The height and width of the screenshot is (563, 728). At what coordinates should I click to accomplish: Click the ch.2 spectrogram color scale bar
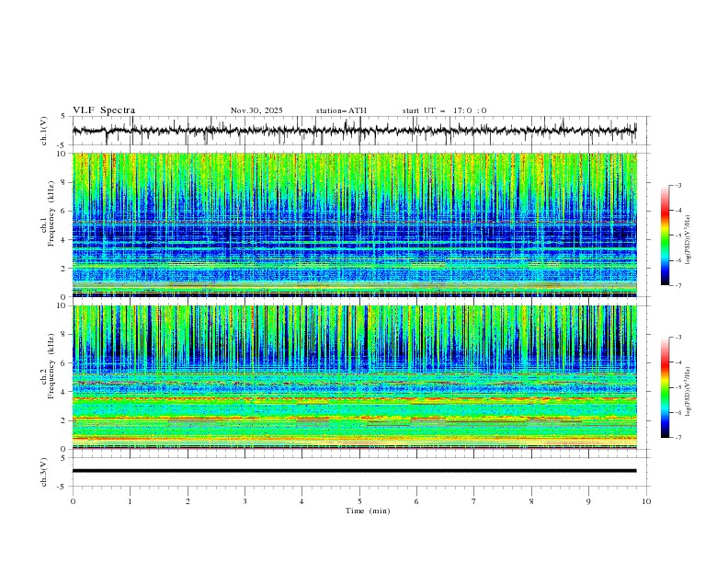pyautogui.click(x=665, y=387)
